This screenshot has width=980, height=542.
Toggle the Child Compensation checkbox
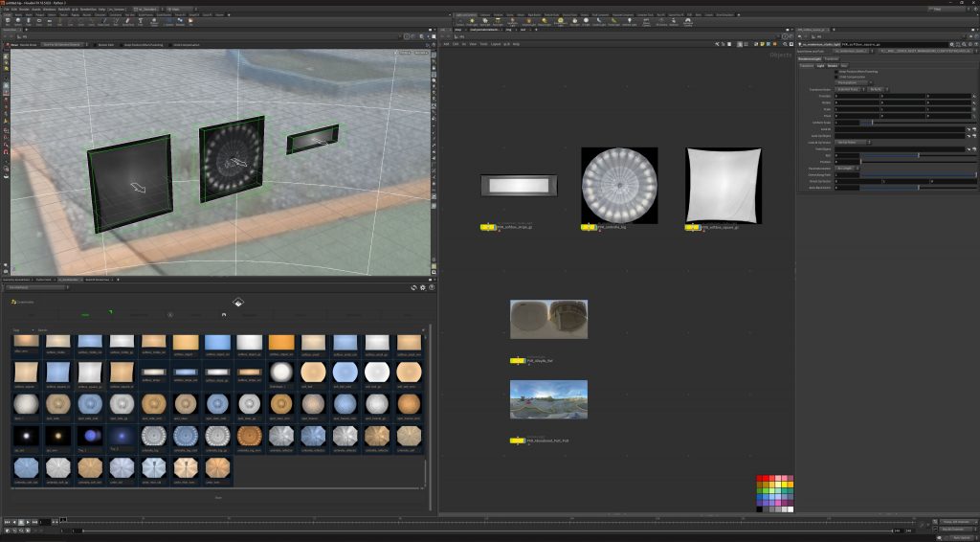(x=836, y=77)
